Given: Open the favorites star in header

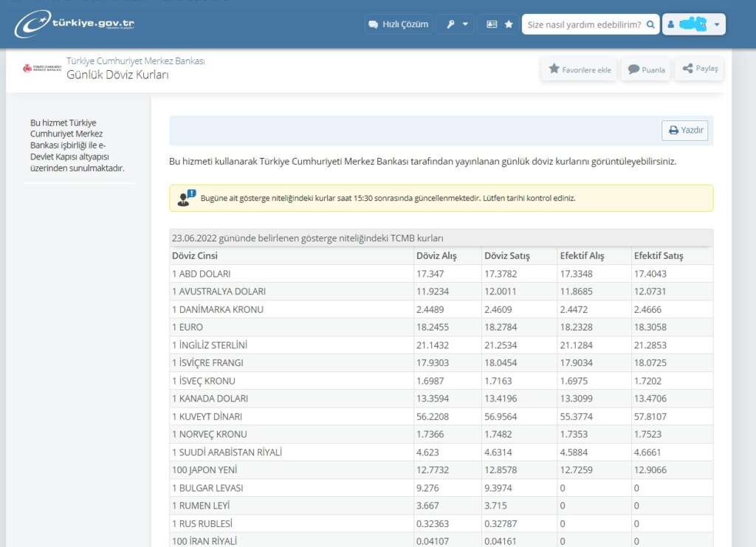Looking at the screenshot, I should click(x=509, y=24).
